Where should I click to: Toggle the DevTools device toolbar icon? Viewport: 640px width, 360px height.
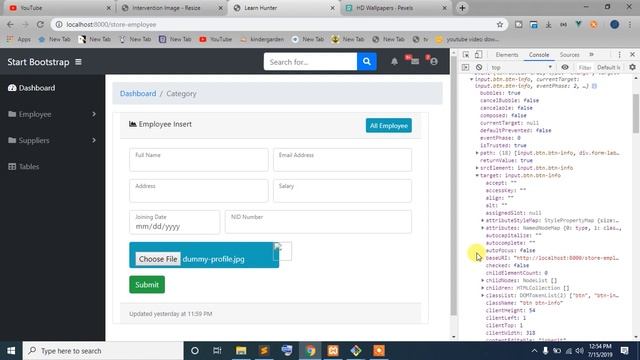pos(478,54)
